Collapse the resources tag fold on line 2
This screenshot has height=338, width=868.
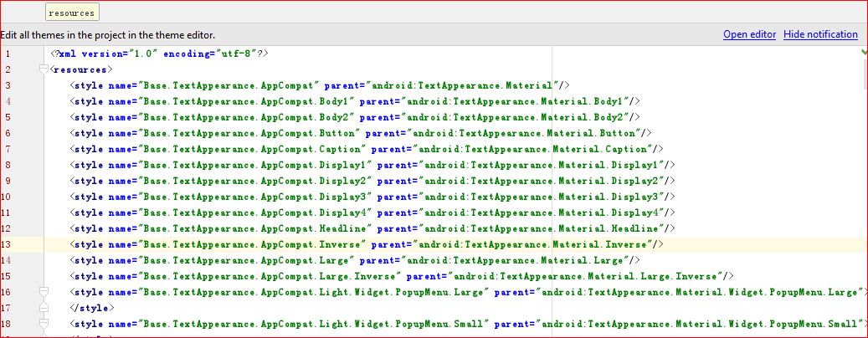pyautogui.click(x=44, y=69)
